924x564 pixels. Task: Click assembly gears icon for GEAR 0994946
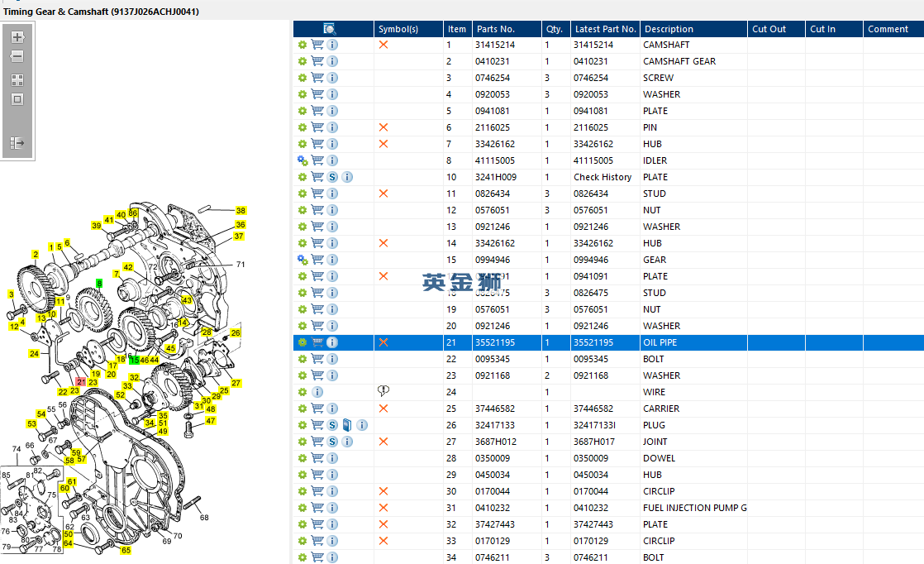click(302, 260)
